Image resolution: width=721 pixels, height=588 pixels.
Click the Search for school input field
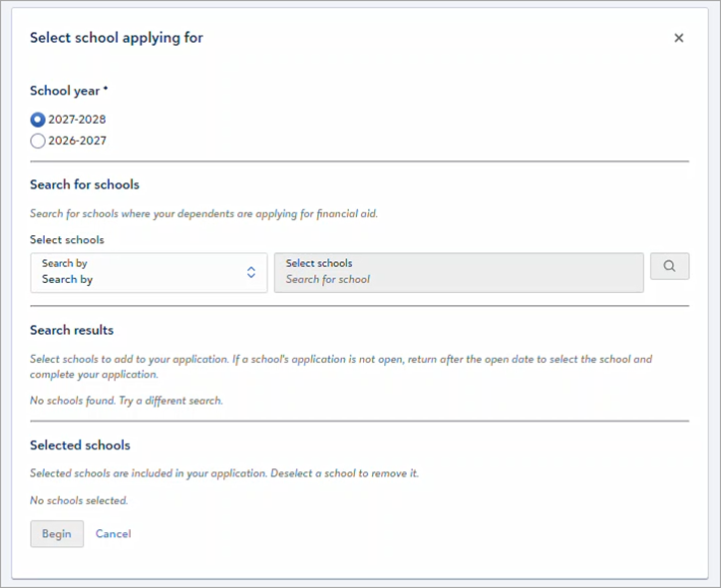click(459, 272)
